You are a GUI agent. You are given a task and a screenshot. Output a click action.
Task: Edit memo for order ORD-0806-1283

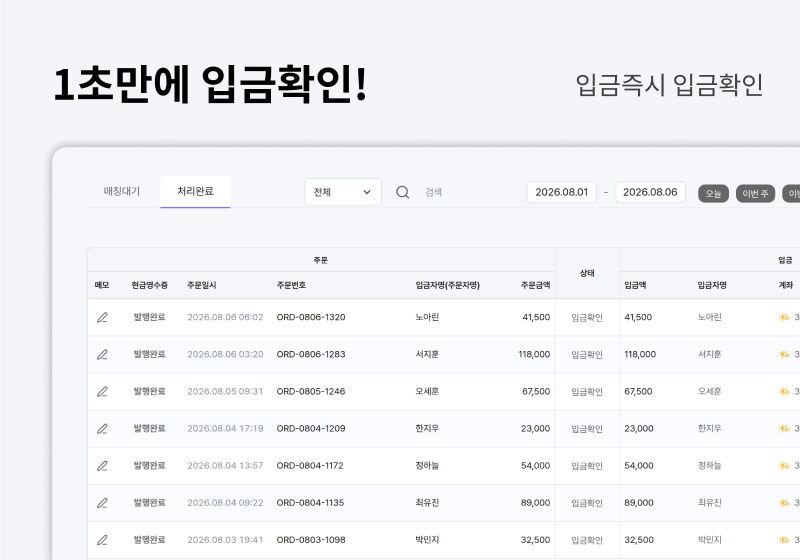point(102,354)
